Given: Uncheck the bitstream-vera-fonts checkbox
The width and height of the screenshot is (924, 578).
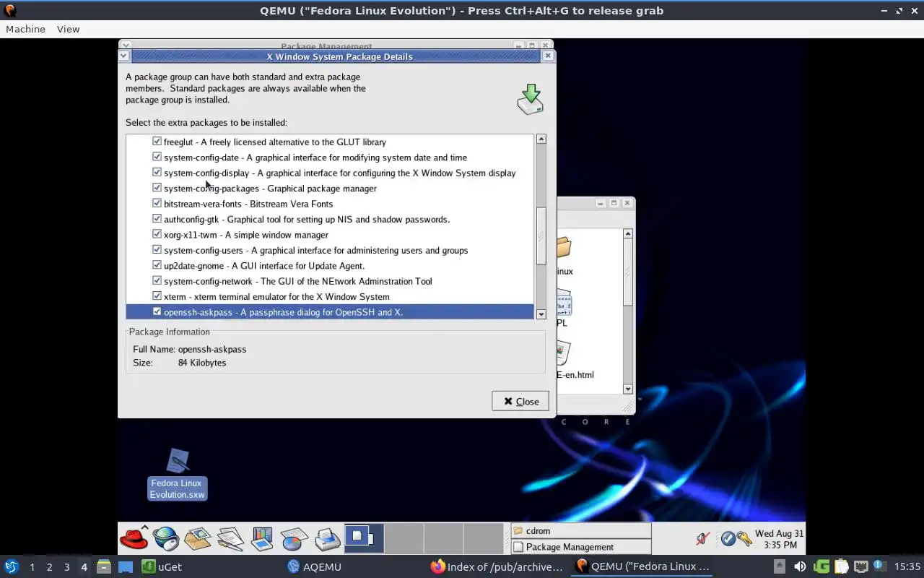Looking at the screenshot, I should 157,204.
